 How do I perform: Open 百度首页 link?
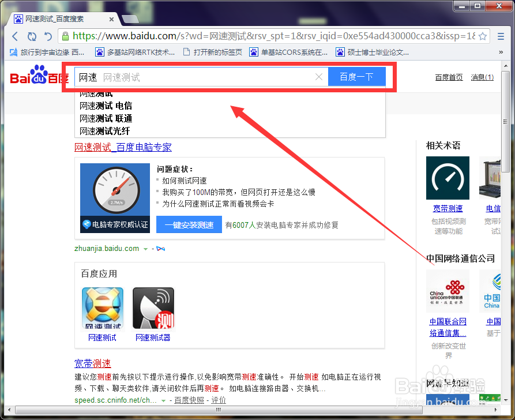(x=449, y=77)
